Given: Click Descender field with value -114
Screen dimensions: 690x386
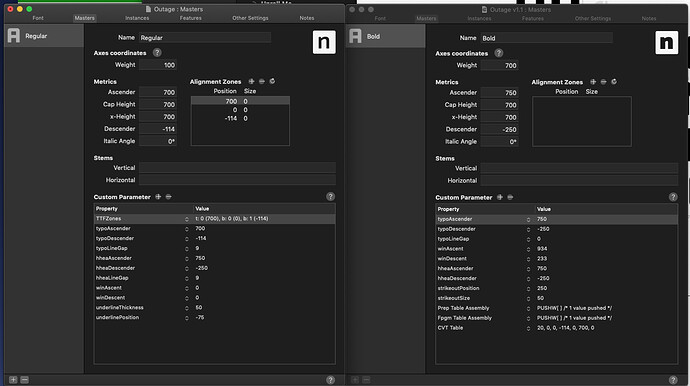Looking at the screenshot, I should [x=158, y=129].
